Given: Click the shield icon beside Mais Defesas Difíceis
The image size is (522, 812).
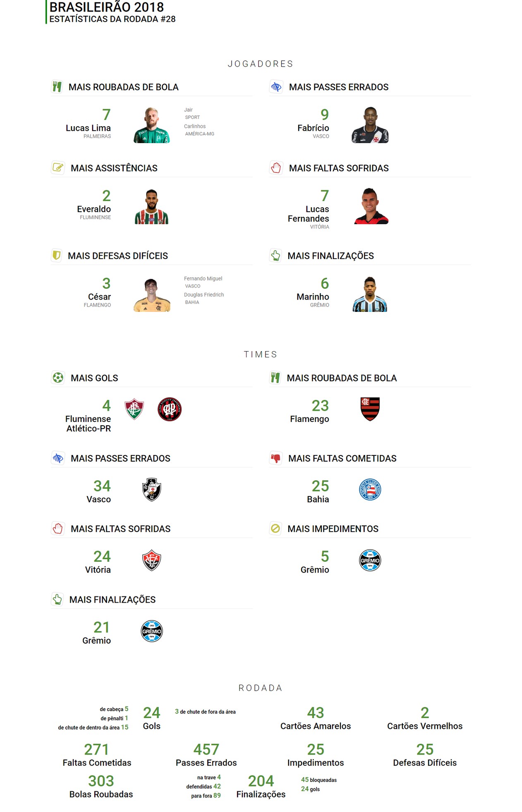Looking at the screenshot, I should pyautogui.click(x=57, y=255).
